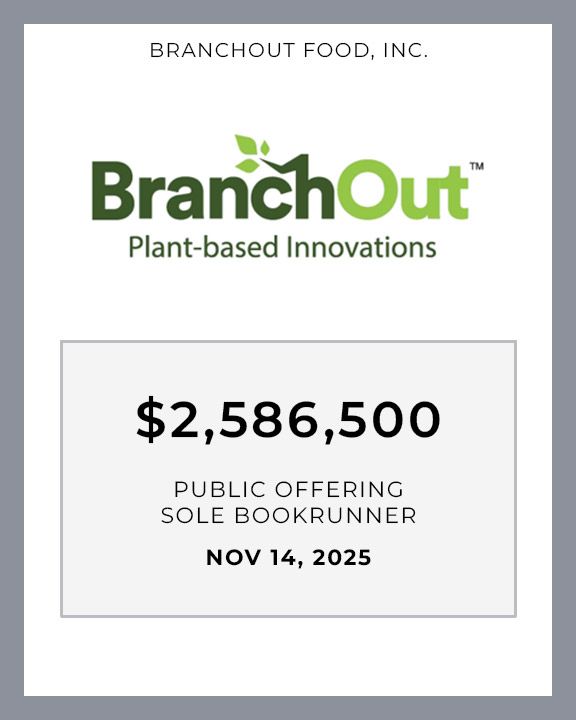Click the light green "Out" logo text

pos(402,190)
